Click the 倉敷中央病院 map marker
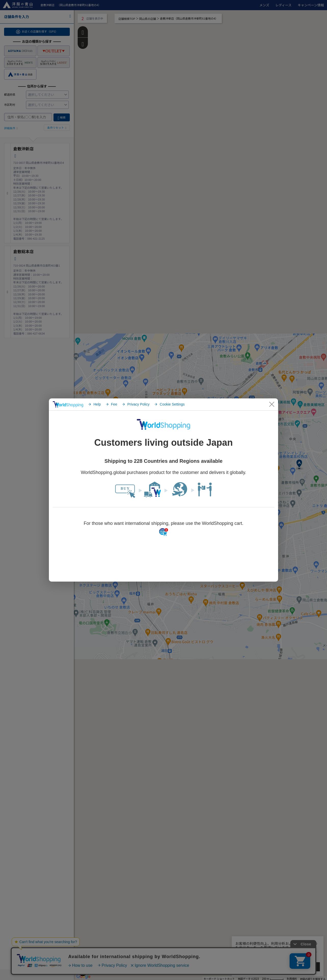The width and height of the screenshot is (327, 980). 323,357
